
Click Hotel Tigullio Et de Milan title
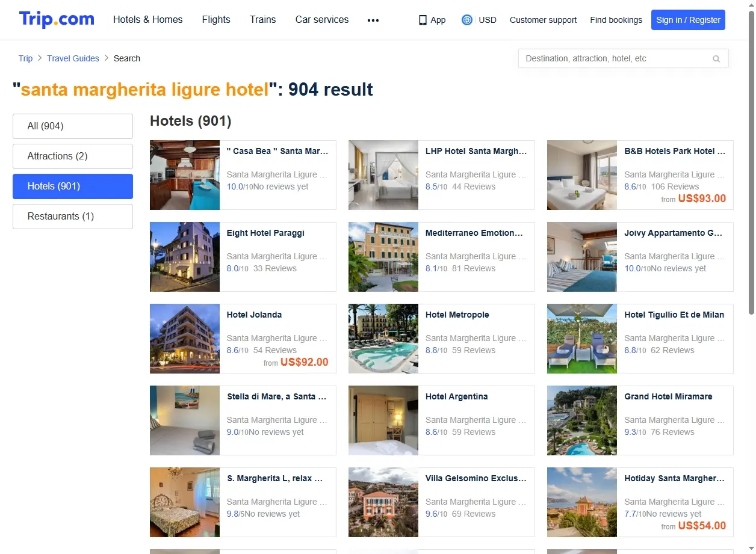click(x=674, y=315)
